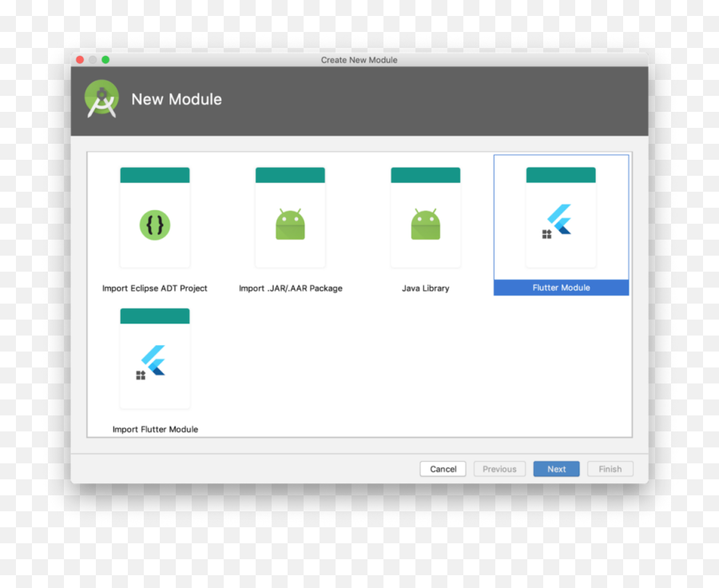Viewport: 719px width, 588px height.
Task: Click the Next button
Action: coord(556,469)
